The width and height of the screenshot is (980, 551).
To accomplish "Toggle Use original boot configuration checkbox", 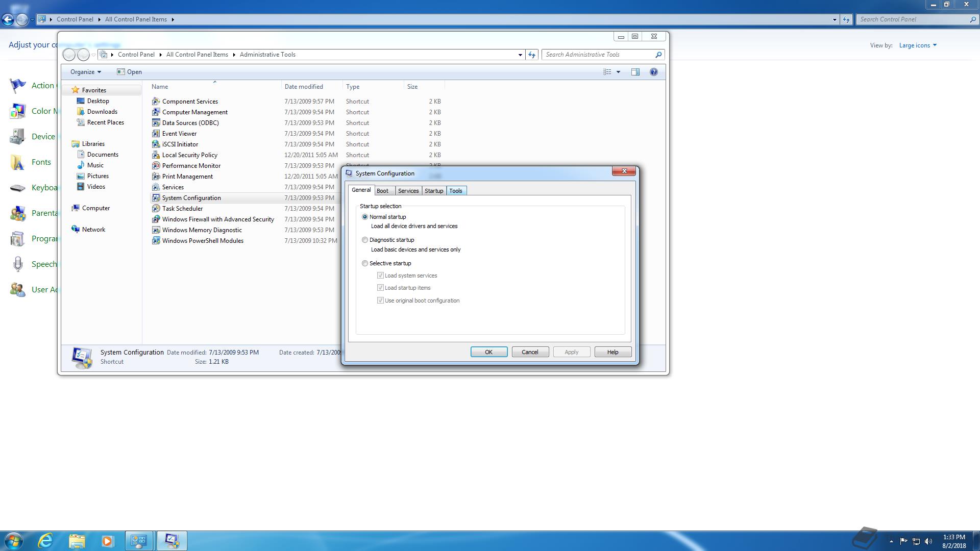I will (380, 300).
